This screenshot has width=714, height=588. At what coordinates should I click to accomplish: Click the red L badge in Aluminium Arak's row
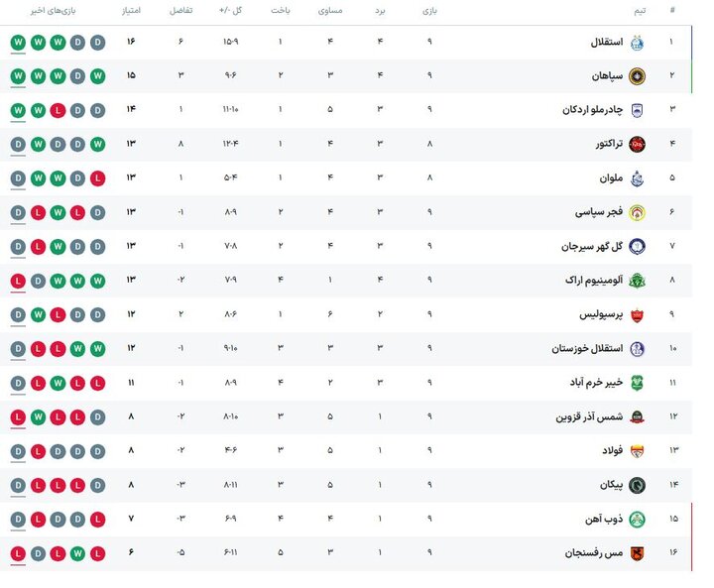19,281
